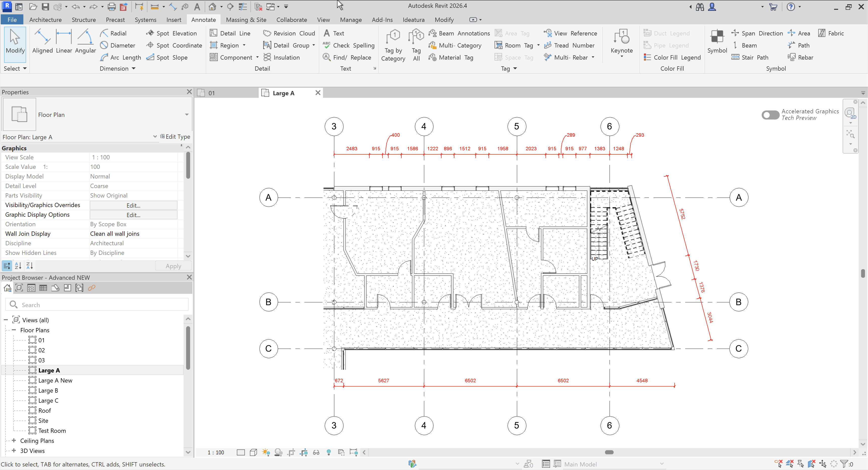The image size is (868, 470).
Task: Open the Manage ribbon tab
Action: click(350, 20)
